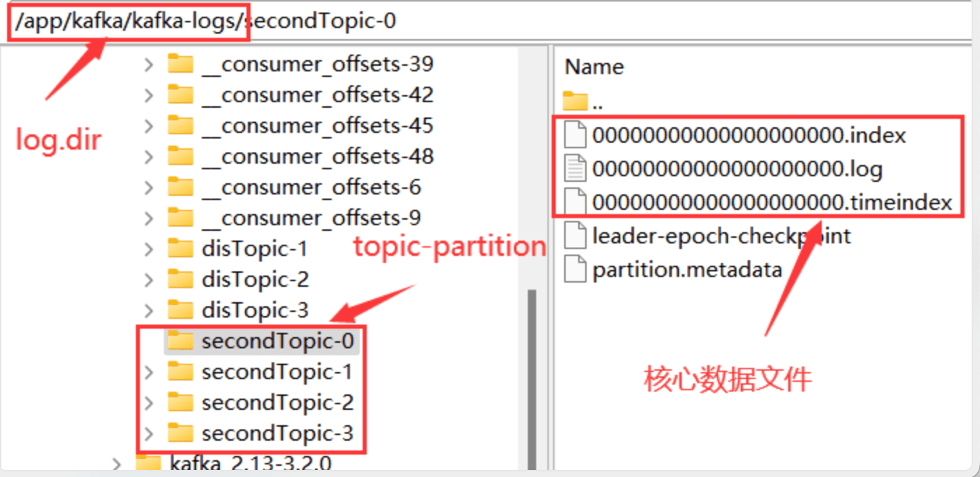Screen dimensions: 980x477
Task: Select 'secondTopic-1' label in tree
Action: [277, 372]
